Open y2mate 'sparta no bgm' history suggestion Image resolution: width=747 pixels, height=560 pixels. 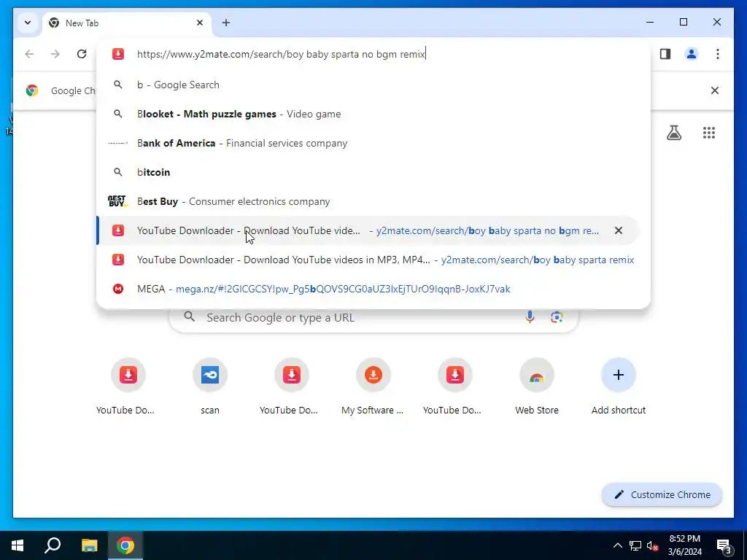click(367, 230)
